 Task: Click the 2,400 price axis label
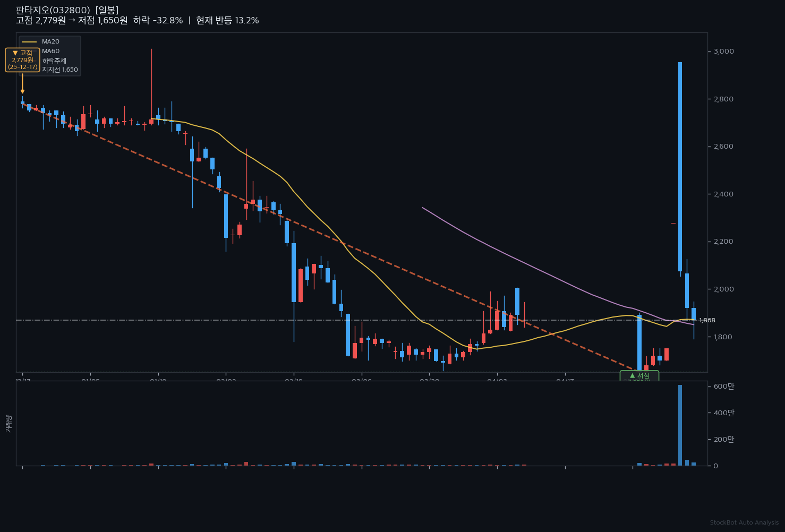point(724,194)
